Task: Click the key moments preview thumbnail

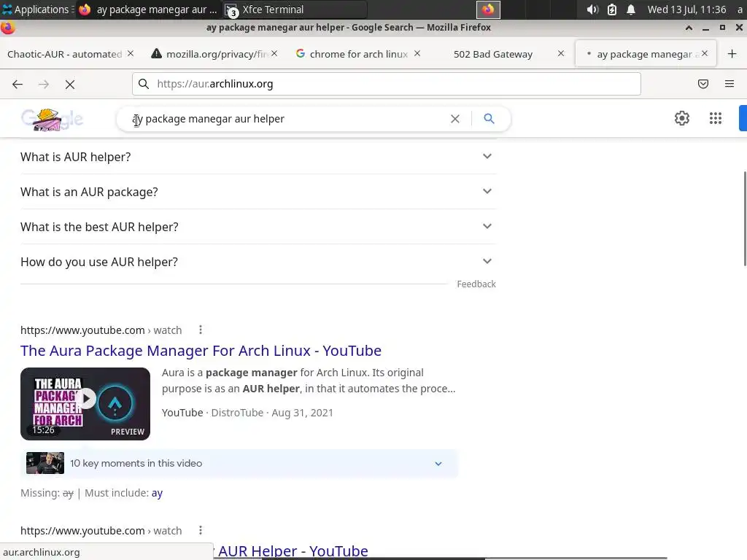Action: 45,463
